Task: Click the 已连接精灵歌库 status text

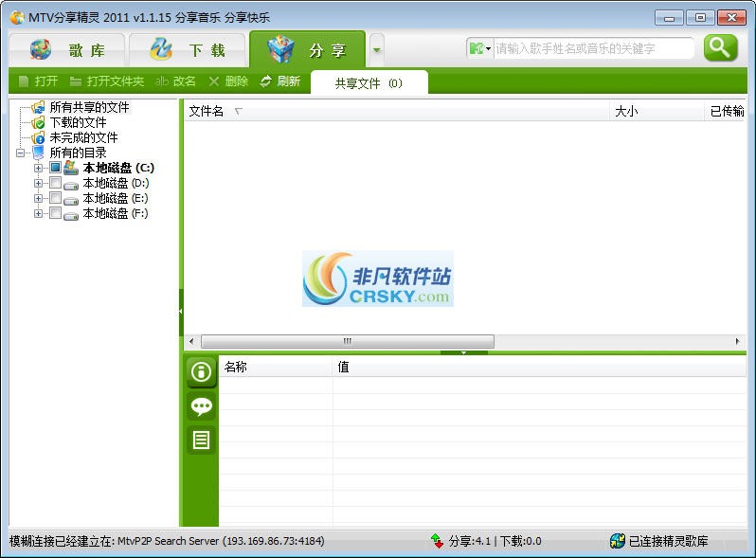Action: (x=668, y=541)
